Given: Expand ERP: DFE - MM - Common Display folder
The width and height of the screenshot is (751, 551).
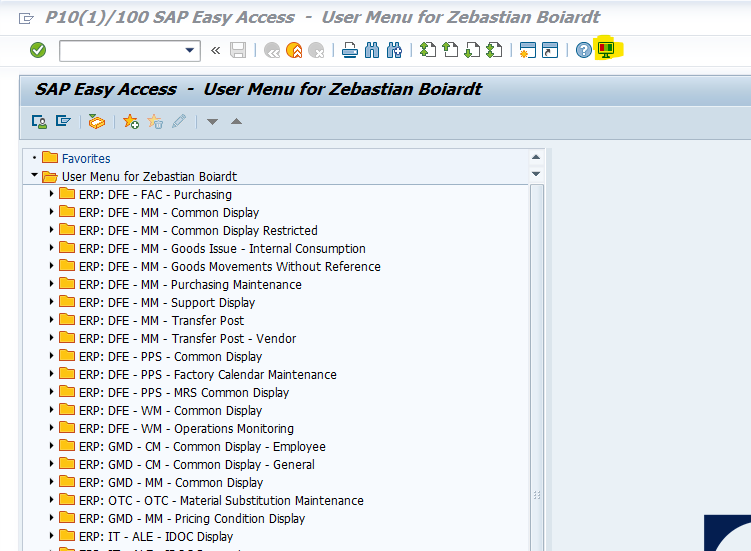Looking at the screenshot, I should 51,212.
